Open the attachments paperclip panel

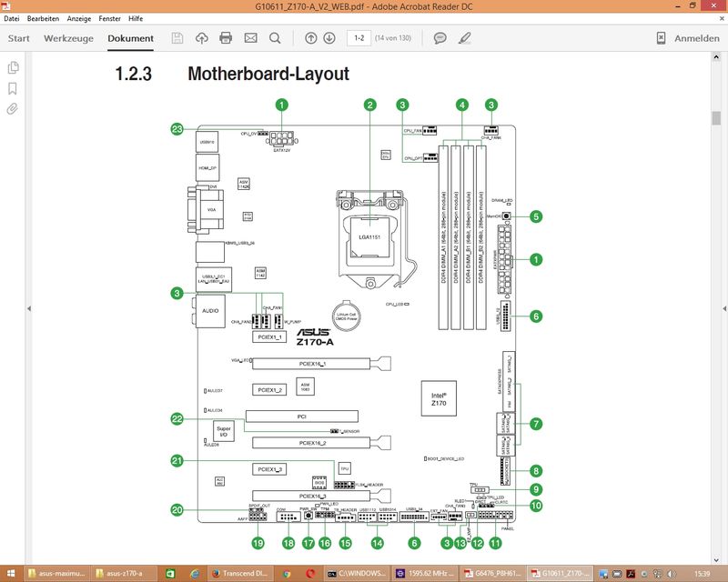[x=13, y=109]
